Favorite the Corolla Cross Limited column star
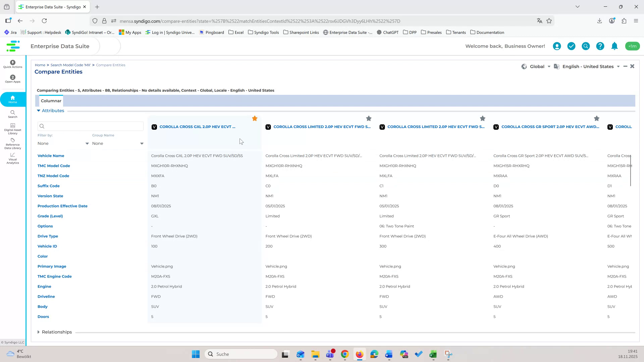The image size is (644, 362). [369, 118]
